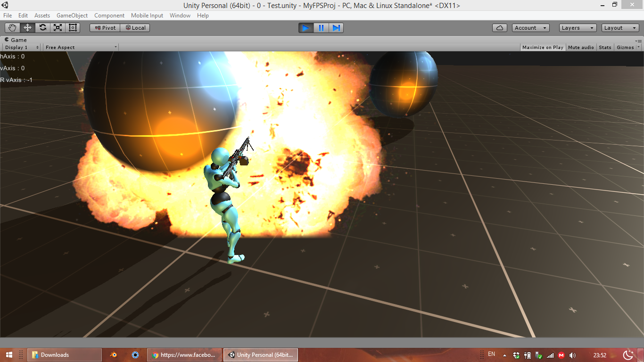Image resolution: width=644 pixels, height=362 pixels.
Task: Click the 'R vAxis : -1' debug text
Action: (x=17, y=80)
